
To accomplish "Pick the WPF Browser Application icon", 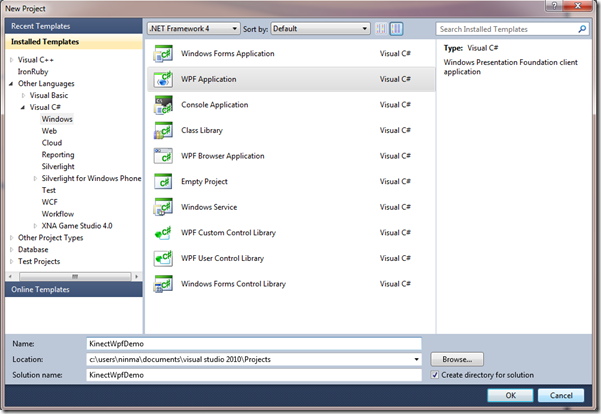I will tap(161, 156).
